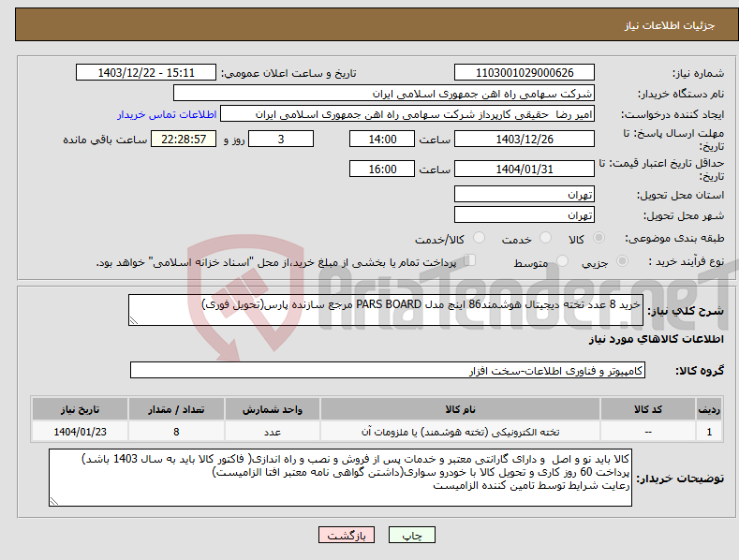The height and width of the screenshot is (560, 739).
Task: Click the buyer notes text area
Action: (340, 478)
